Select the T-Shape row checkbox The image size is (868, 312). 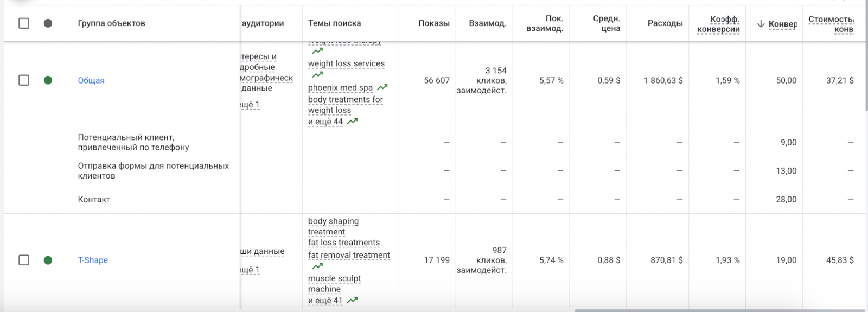click(x=24, y=260)
